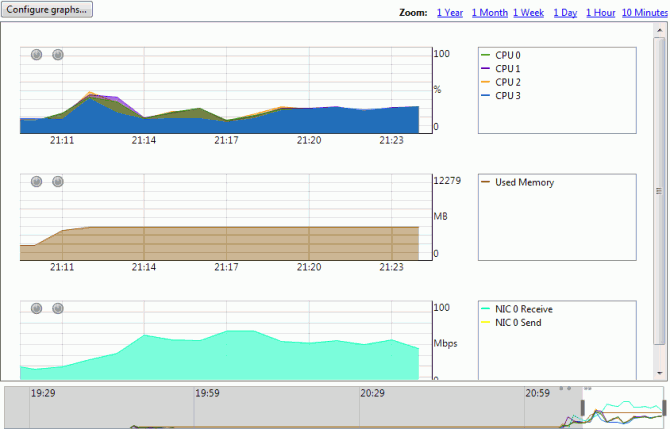Select CPU 1 in the legend
670x429 pixels.
(x=501, y=68)
